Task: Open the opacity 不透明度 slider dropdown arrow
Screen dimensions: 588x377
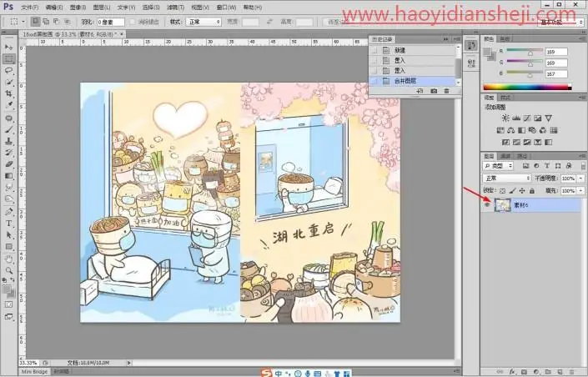Action: (x=581, y=178)
